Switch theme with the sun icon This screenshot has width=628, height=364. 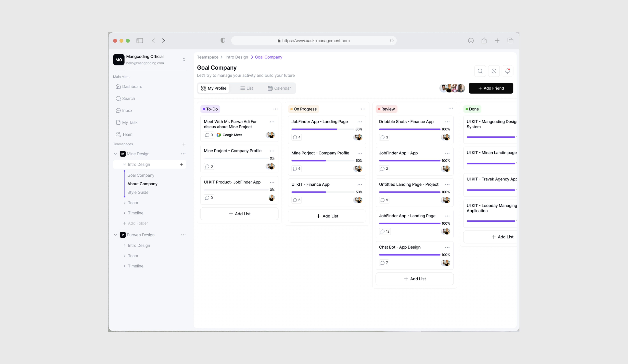pyautogui.click(x=494, y=71)
